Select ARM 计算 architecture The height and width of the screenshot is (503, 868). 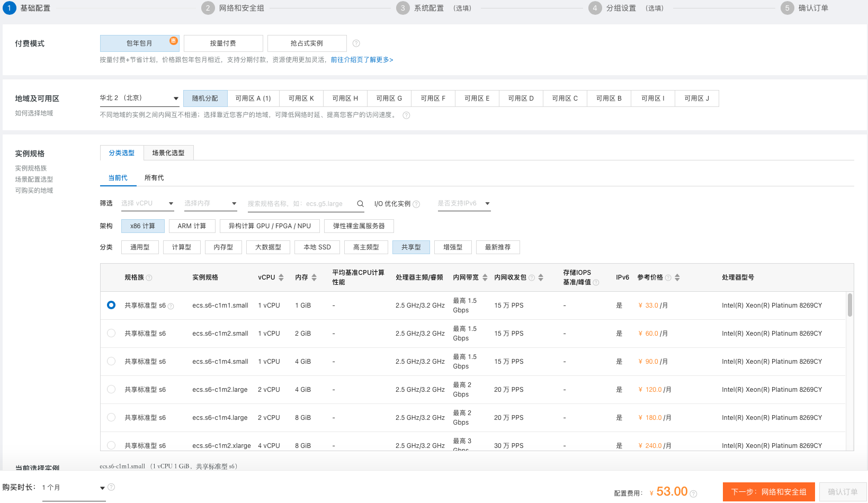coord(192,226)
